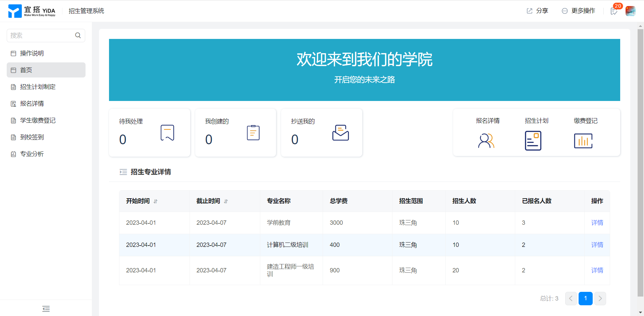644x316 pixels.
Task: Open 到校签到 in sidebar
Action: click(x=46, y=137)
